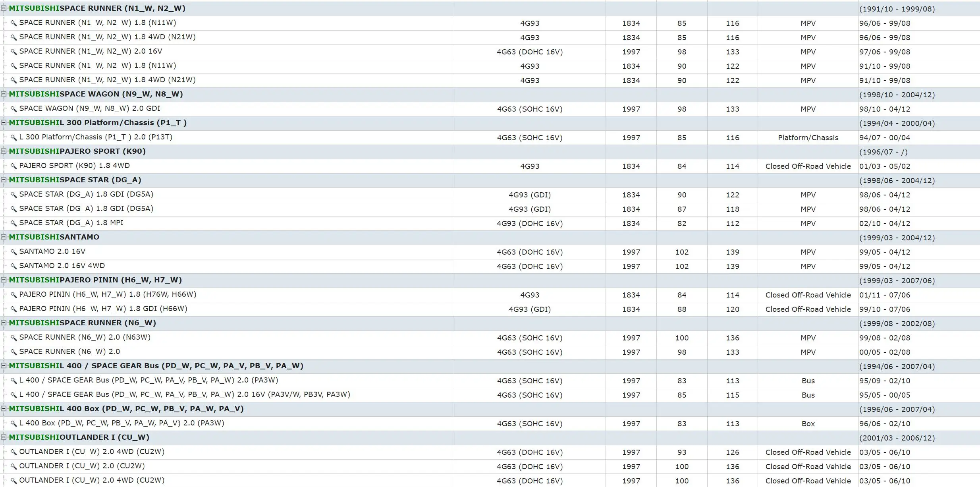The height and width of the screenshot is (487, 980).
Task: Click magnifier for OUTLANDER I 2.0 (CU2W) non-4WD row
Action: click(14, 466)
